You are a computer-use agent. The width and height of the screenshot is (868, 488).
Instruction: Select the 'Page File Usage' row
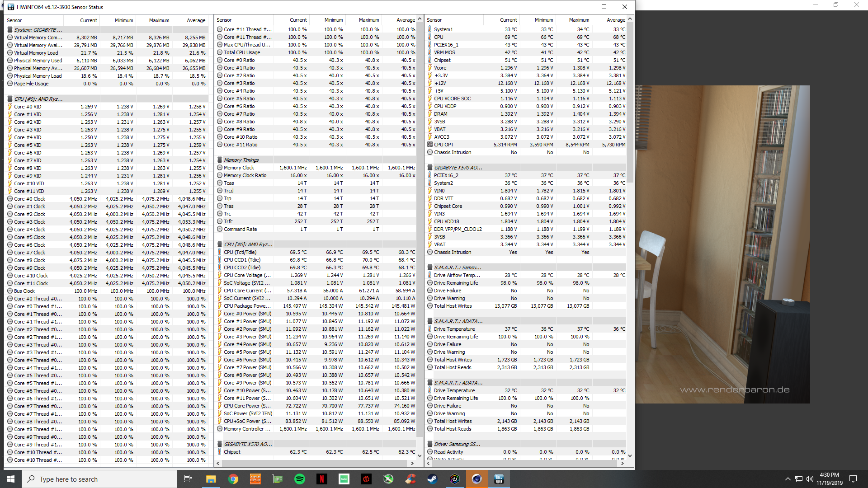pyautogui.click(x=106, y=84)
